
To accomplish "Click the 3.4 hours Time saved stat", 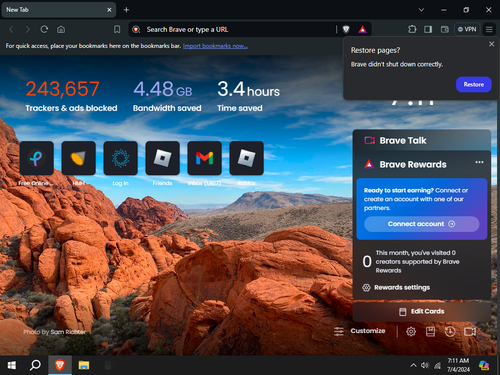I will pos(248,96).
